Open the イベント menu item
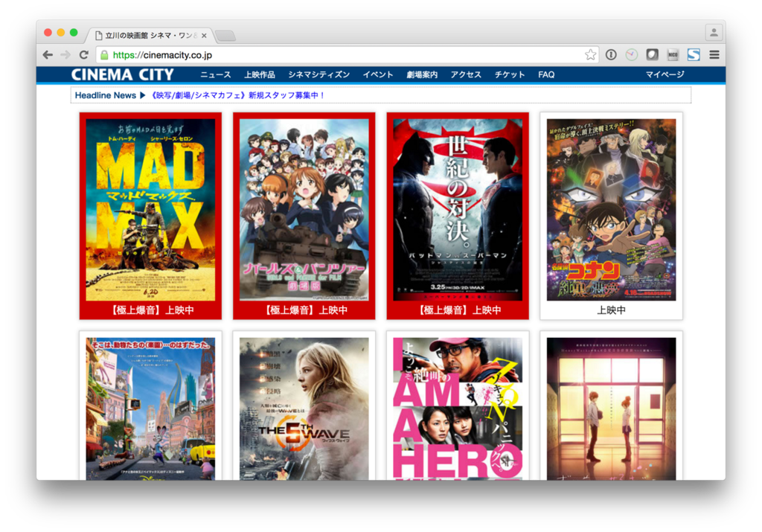762x532 pixels. coord(377,75)
